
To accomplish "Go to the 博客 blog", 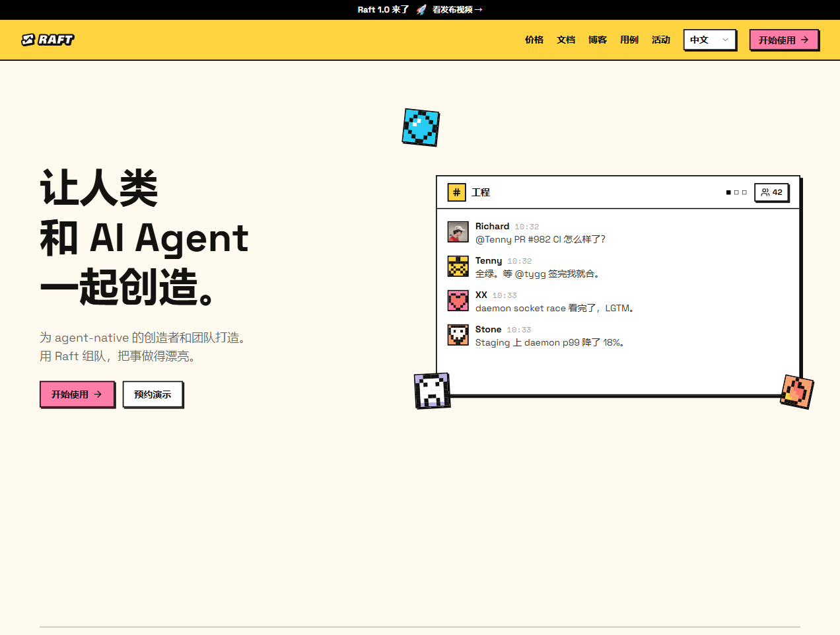I will [x=598, y=40].
